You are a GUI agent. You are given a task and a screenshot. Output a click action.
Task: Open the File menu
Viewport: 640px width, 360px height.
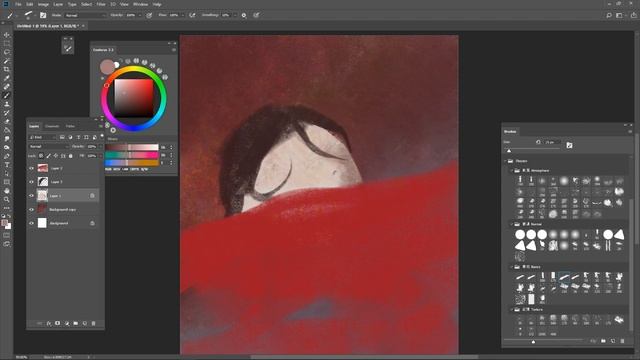[x=18, y=4]
